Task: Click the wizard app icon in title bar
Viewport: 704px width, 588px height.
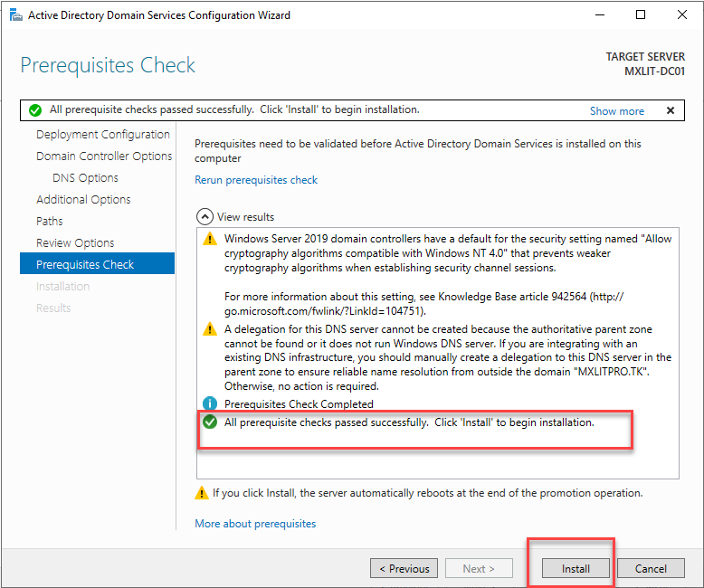Action: [x=15, y=15]
